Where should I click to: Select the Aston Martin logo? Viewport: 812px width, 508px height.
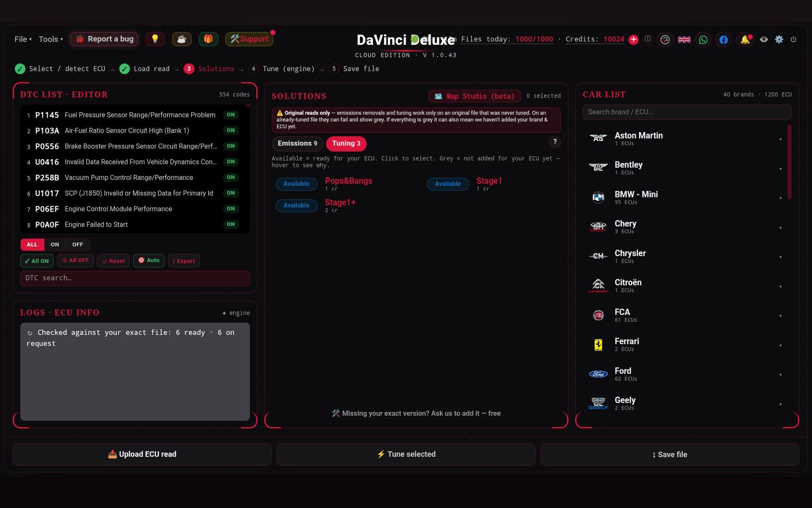tap(598, 138)
